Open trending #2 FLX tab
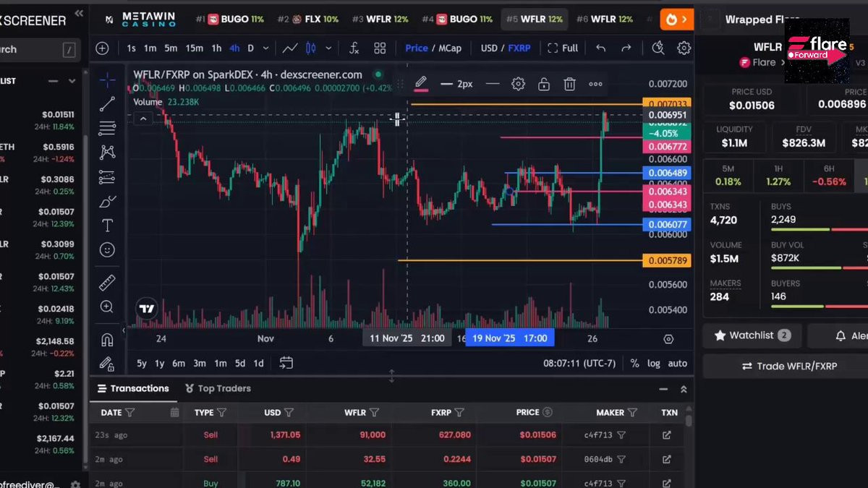Screen dimensions: 868x488 pos(308,19)
